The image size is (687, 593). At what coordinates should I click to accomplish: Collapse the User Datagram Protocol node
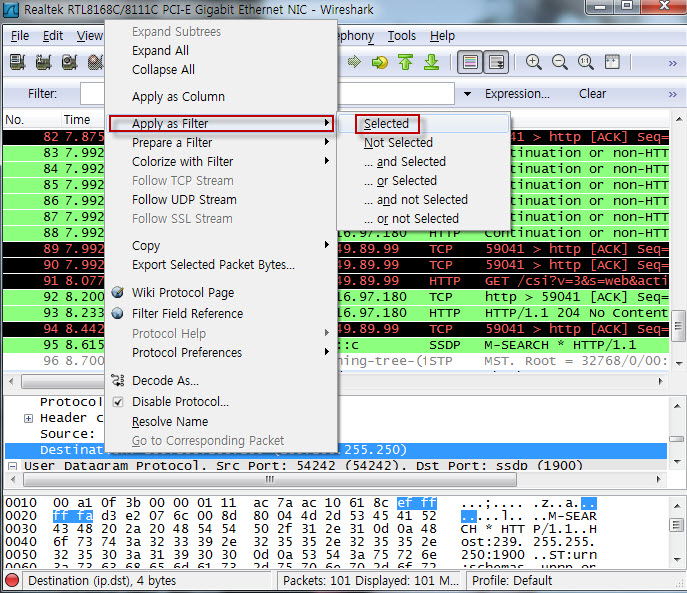pyautogui.click(x=12, y=465)
